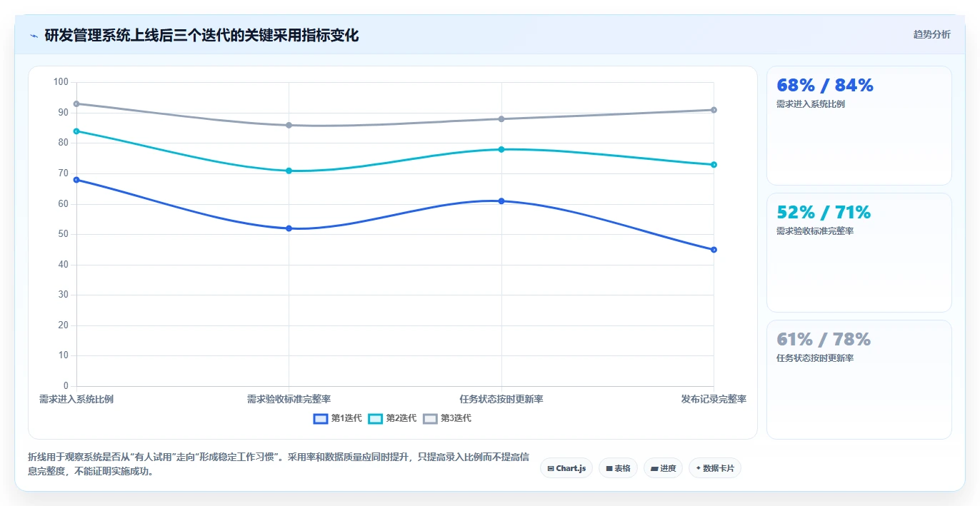Click the chart title 研发管理系统上线后三个迭代的关键采用指标变化
This screenshot has height=506, width=980.
point(201,36)
